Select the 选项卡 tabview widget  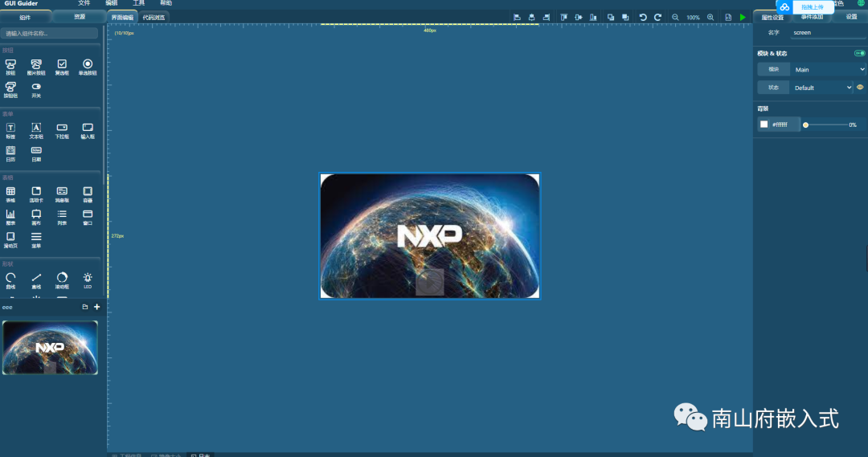pyautogui.click(x=36, y=194)
